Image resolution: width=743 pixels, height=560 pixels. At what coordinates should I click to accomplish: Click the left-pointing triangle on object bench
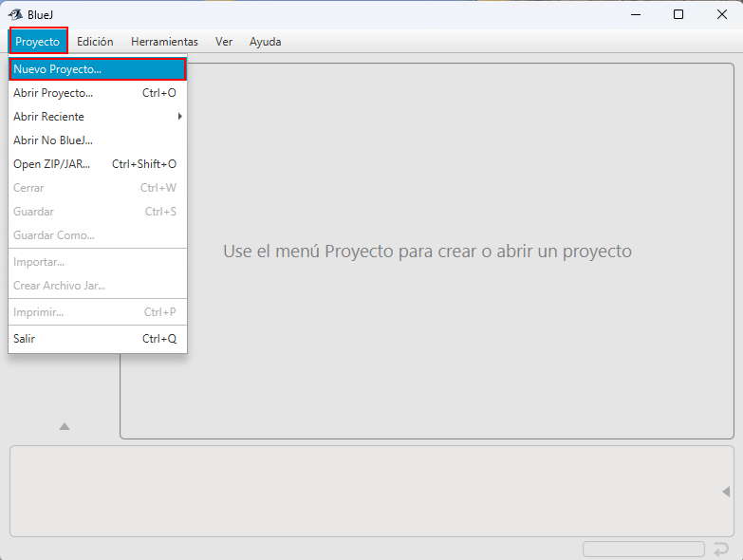[726, 492]
